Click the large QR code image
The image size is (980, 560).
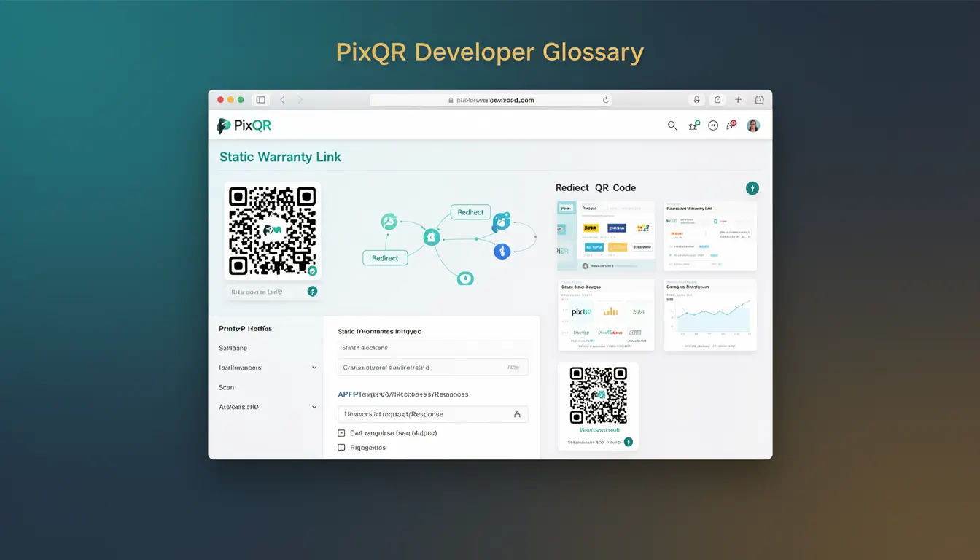(x=273, y=230)
